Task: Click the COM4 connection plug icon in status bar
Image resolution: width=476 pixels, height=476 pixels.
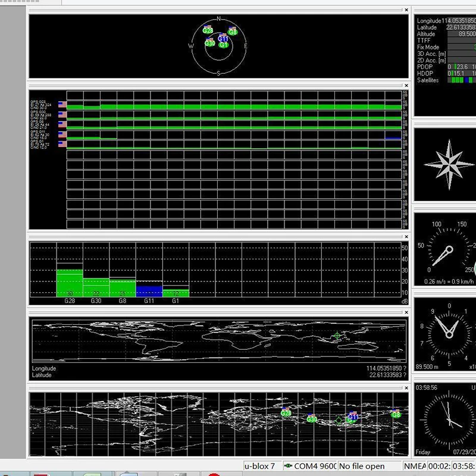Action: click(288, 466)
